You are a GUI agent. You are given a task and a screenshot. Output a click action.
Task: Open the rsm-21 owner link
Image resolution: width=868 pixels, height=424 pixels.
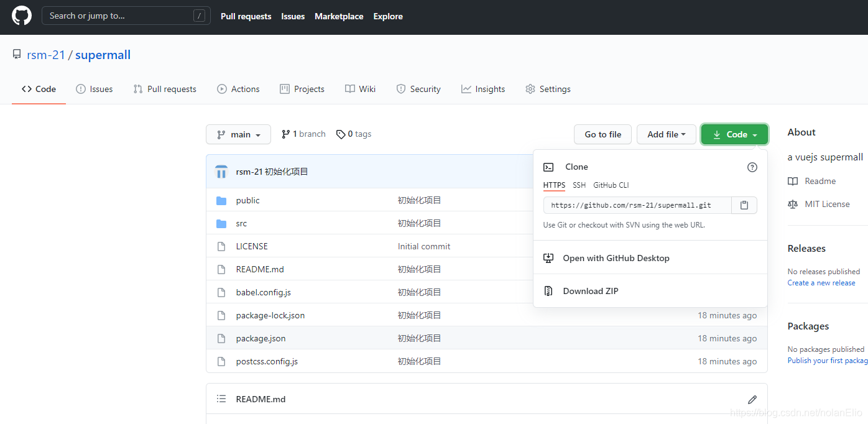tap(46, 55)
